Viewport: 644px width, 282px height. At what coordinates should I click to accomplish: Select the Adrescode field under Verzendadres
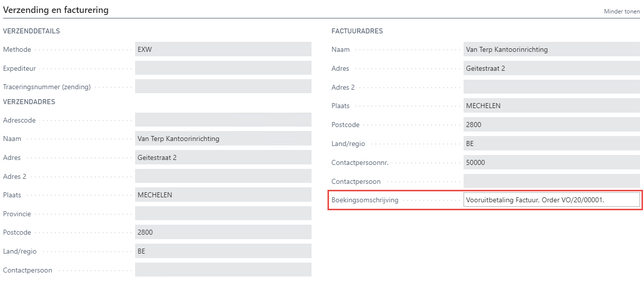point(223,120)
